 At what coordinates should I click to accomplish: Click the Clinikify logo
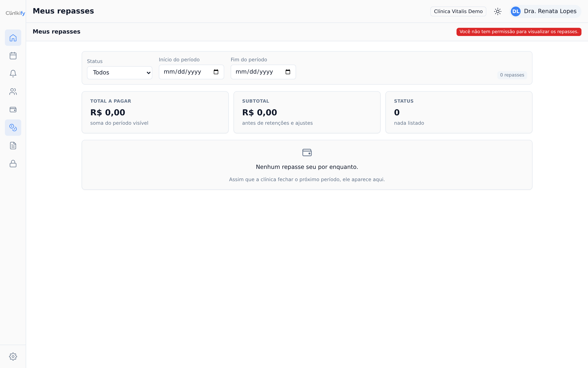(x=15, y=13)
